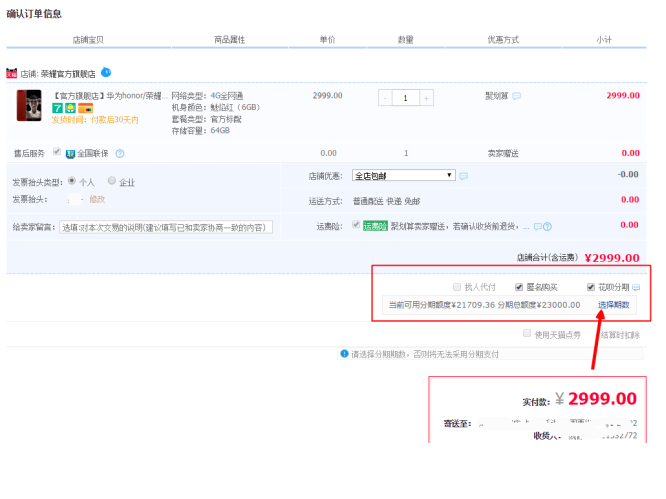Enable 使用天猫点券 checkbox
This screenshot has height=499, width=666.
point(527,333)
